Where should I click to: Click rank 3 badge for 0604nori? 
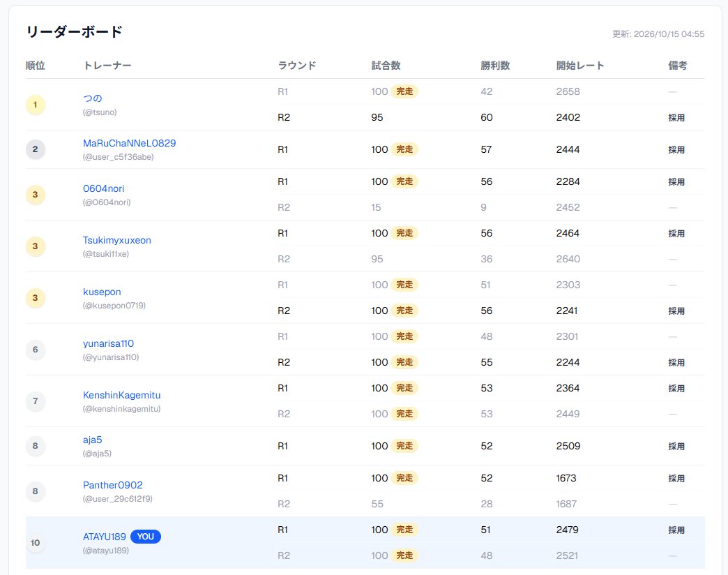(36, 195)
